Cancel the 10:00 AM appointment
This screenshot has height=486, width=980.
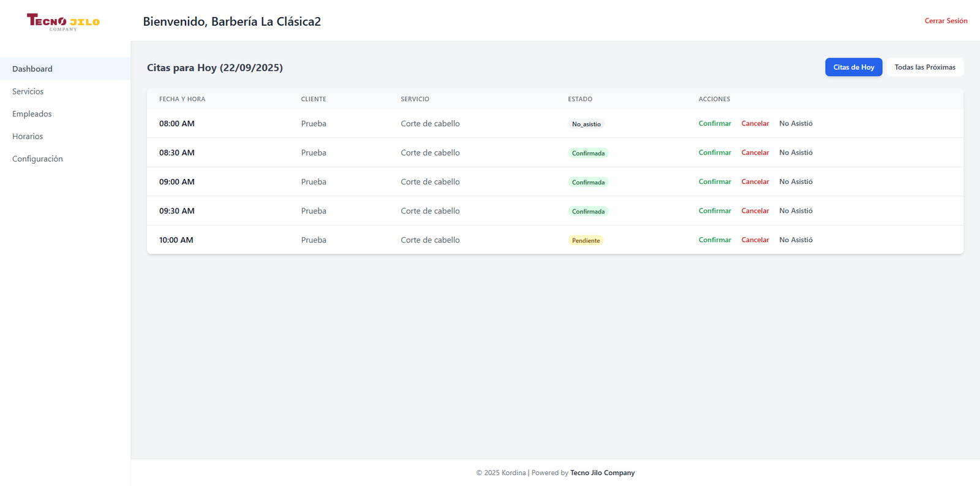click(x=755, y=240)
